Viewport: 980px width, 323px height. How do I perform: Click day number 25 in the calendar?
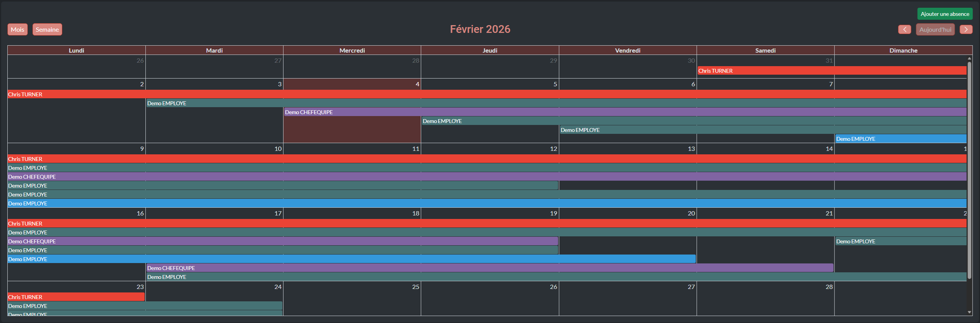pyautogui.click(x=415, y=287)
